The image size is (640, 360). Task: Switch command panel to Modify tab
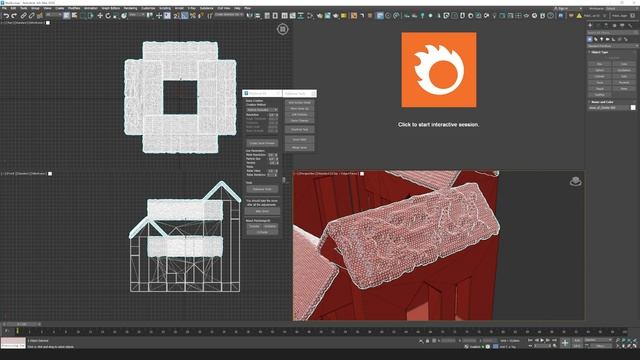[598, 25]
